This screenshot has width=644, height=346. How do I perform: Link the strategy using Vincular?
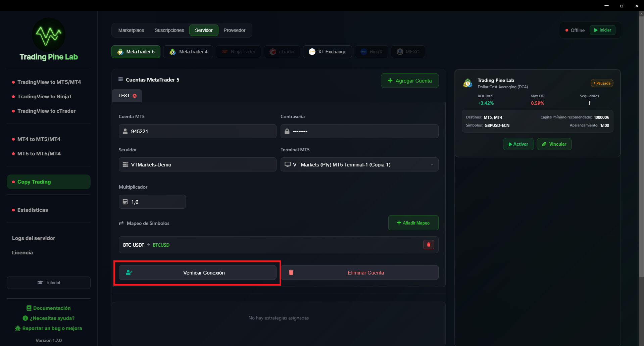click(x=554, y=144)
